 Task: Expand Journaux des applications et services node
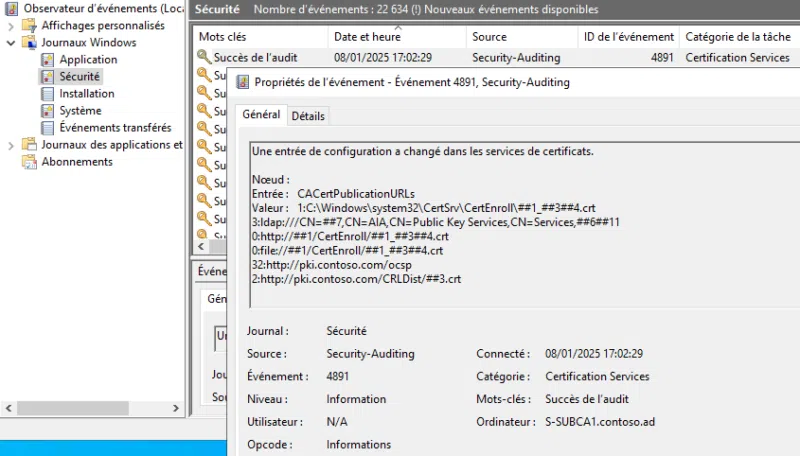(x=11, y=145)
